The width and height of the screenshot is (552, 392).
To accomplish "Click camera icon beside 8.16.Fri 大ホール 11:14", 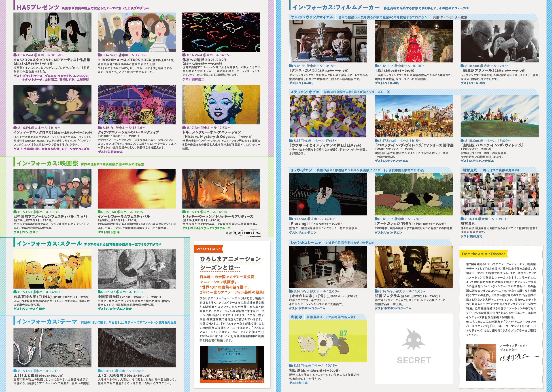I will pyautogui.click(x=15, y=128).
